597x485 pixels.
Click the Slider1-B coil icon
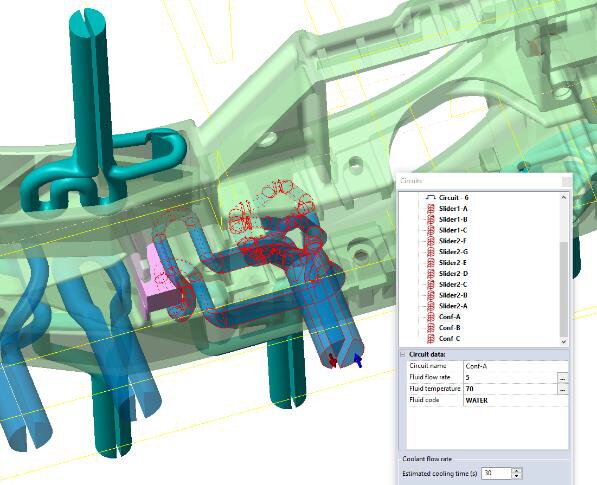coord(431,219)
